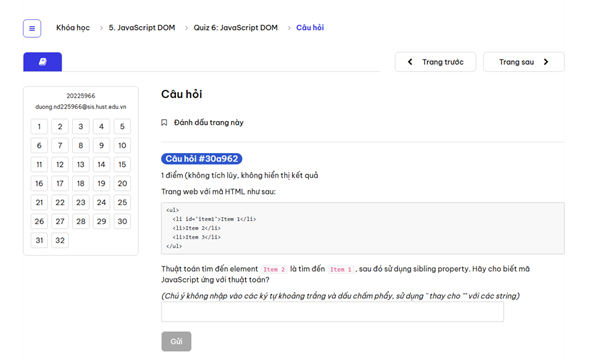Jump to question 18
Screen dimensions: 602x360
[81, 183]
